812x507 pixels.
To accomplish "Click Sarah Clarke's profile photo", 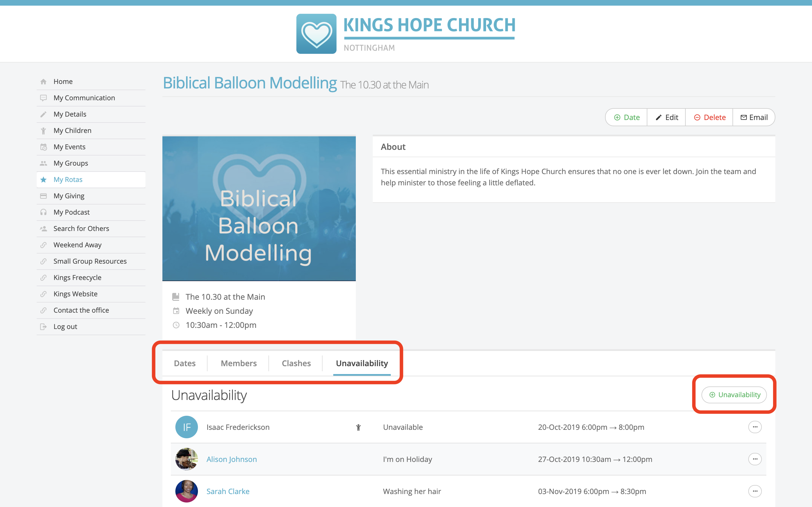I will (x=187, y=491).
